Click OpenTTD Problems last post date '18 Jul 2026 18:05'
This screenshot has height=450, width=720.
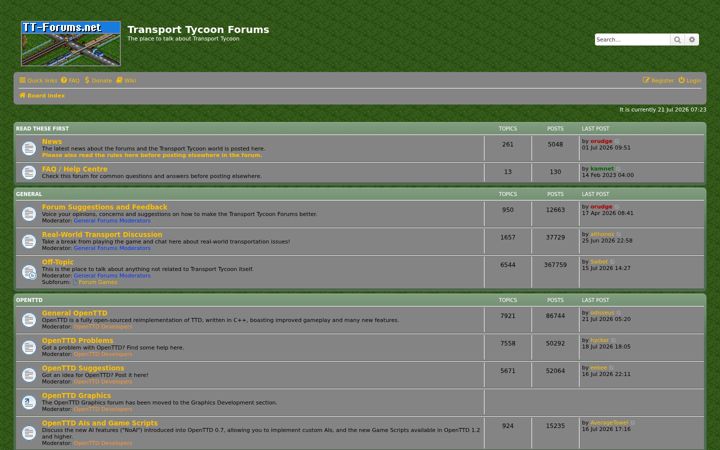coord(606,347)
